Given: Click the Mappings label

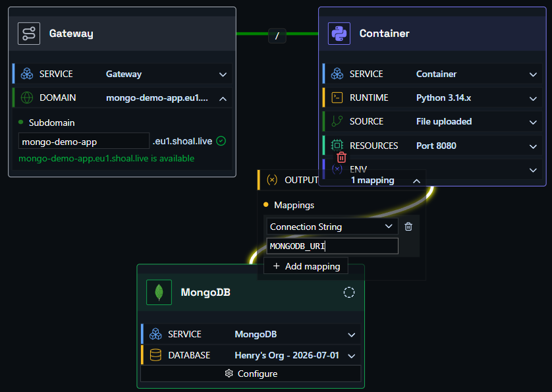Looking at the screenshot, I should click(x=294, y=205).
